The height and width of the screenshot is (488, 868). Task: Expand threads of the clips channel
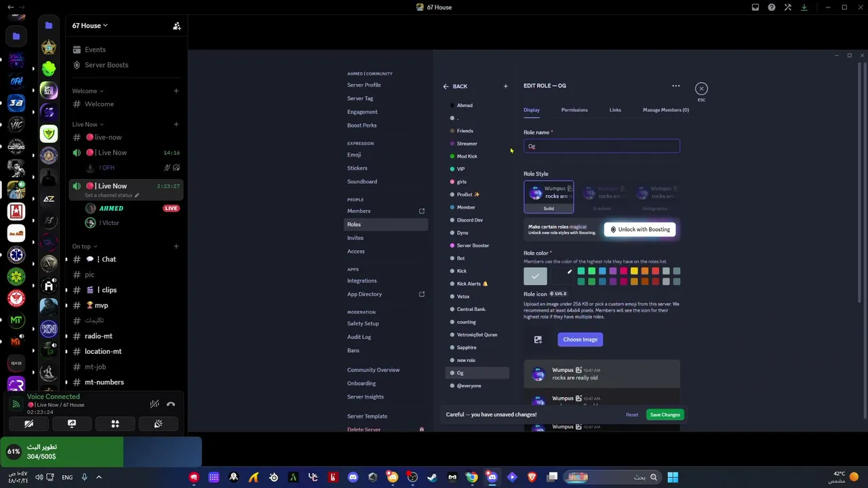click(x=66, y=290)
